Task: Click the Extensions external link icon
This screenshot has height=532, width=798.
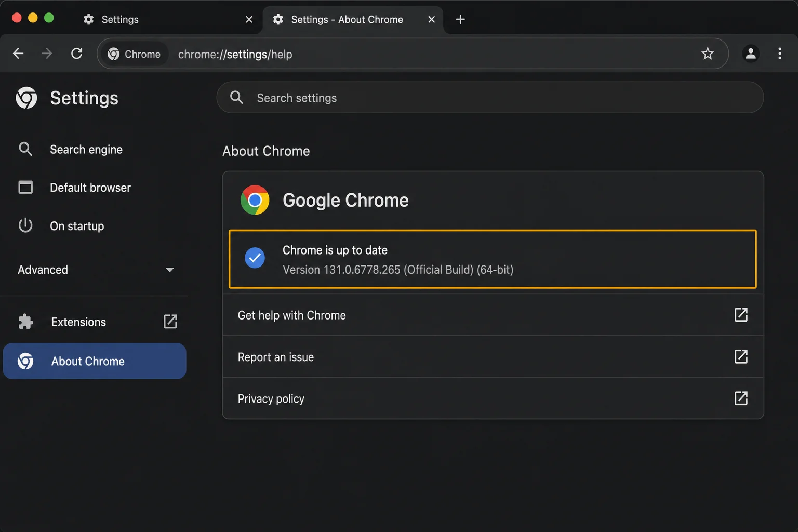Action: point(170,322)
